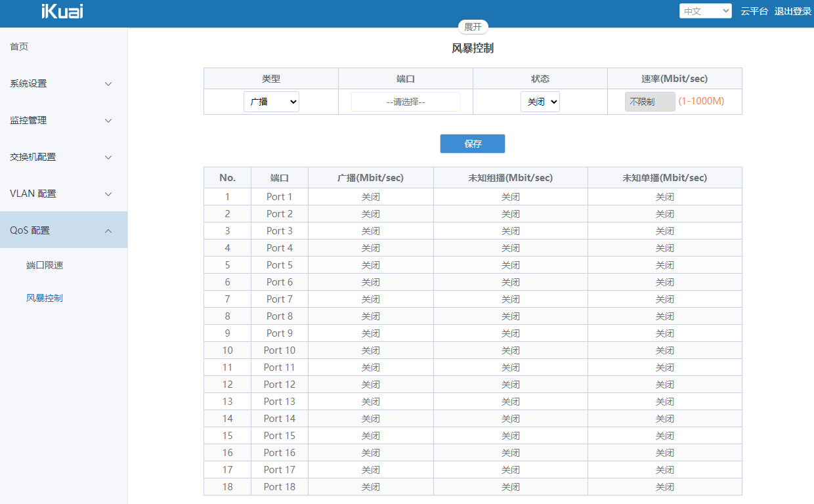Click the Port 9 cell
The width and height of the screenshot is (814, 504).
280,333
